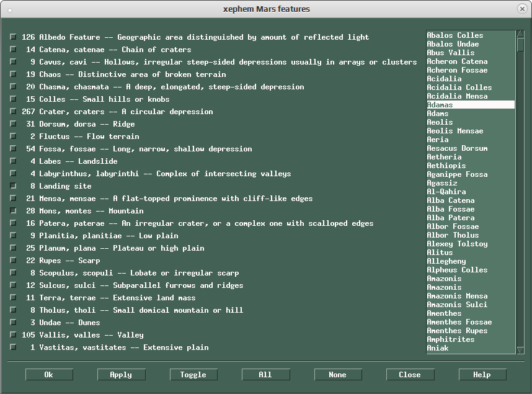Select all features with All button
This screenshot has width=532, height=394.
(x=265, y=375)
